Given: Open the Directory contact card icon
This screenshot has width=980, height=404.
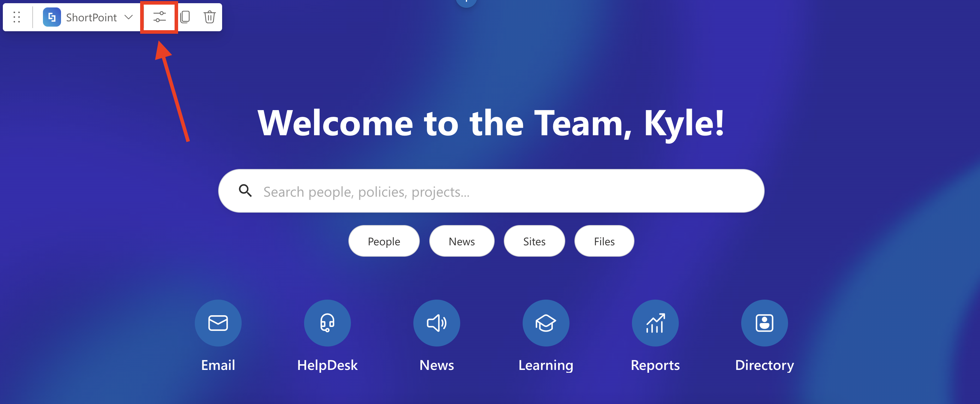Looking at the screenshot, I should pos(764,323).
